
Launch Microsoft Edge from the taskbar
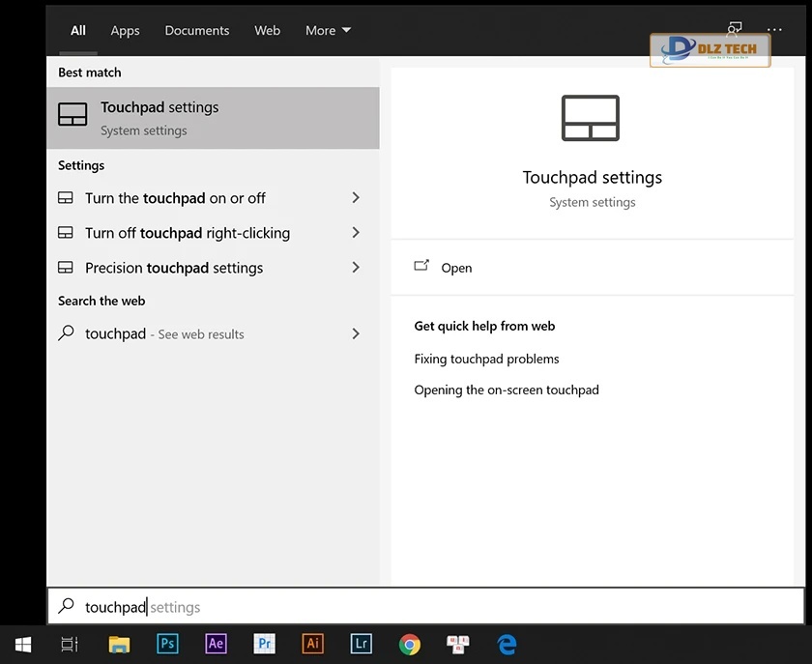pos(506,644)
